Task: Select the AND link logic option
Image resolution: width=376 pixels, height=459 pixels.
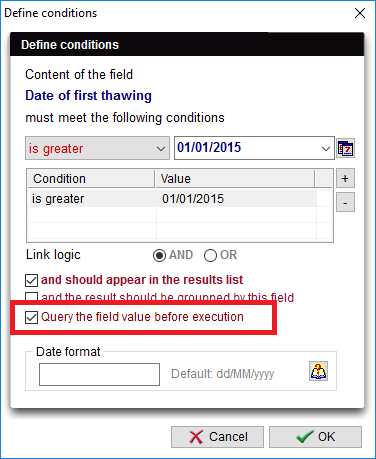Action: (159, 256)
